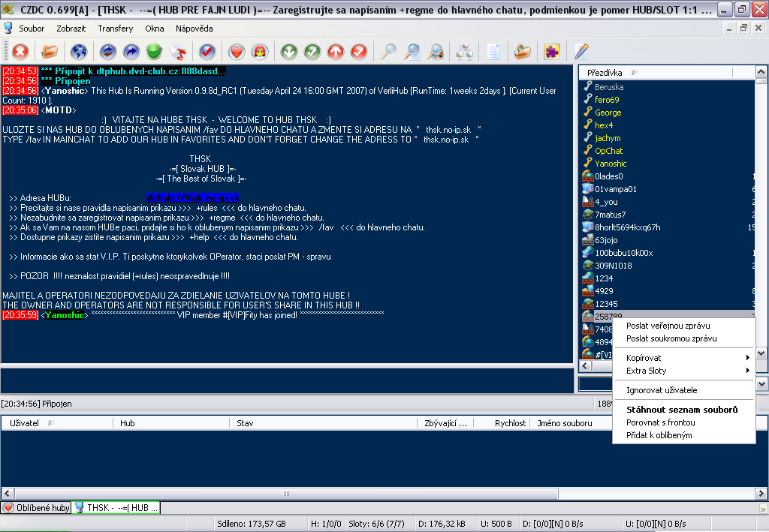Open favorite hubs heart icon
This screenshot has height=532, width=769.
237,52
